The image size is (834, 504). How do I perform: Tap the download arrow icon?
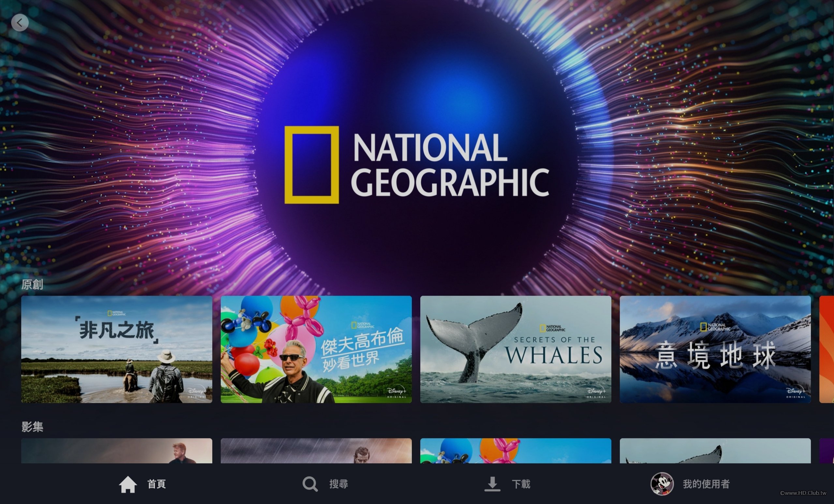[x=492, y=484]
